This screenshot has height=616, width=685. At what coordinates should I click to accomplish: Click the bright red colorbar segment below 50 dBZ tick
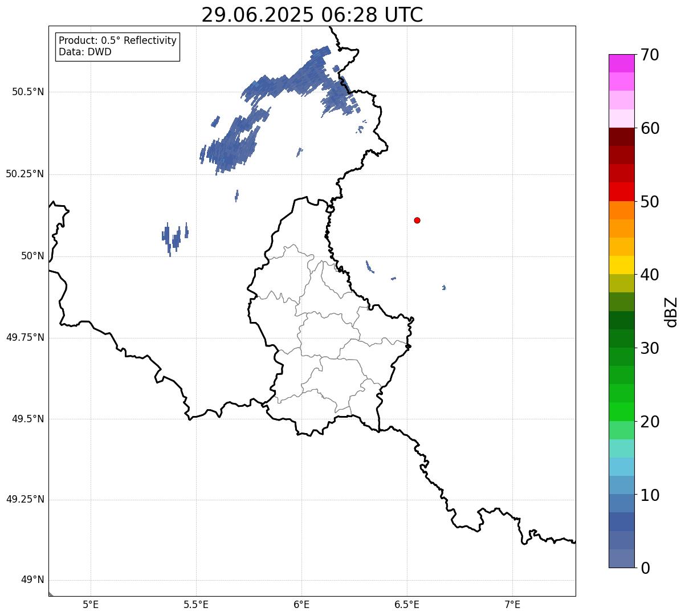click(622, 191)
